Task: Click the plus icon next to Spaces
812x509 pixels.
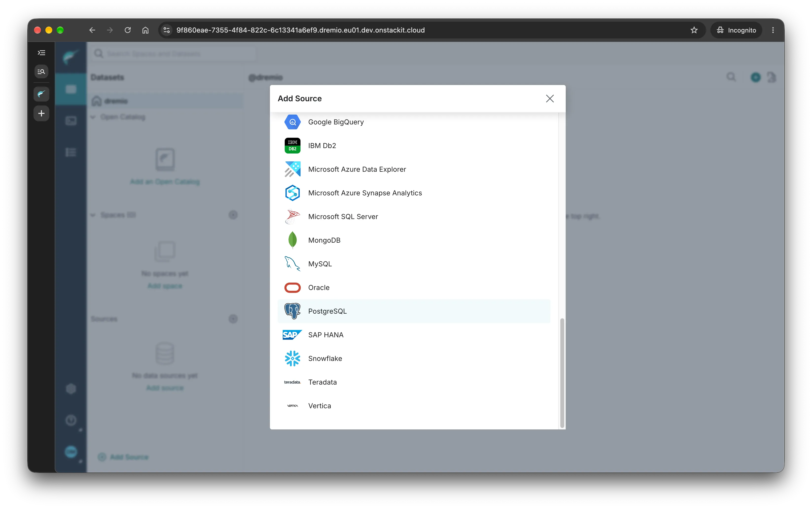Action: point(233,215)
